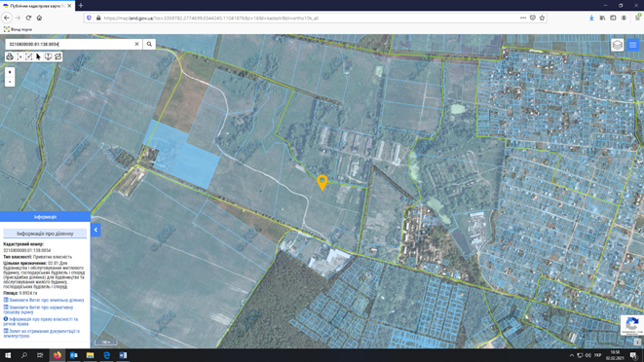
Task: Zoom out on the map
Action: pyautogui.click(x=10, y=82)
